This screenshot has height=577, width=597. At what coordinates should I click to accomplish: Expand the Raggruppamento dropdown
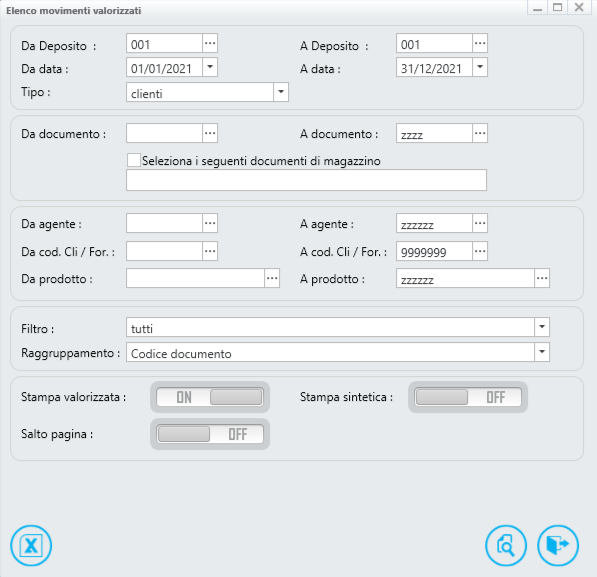(542, 352)
